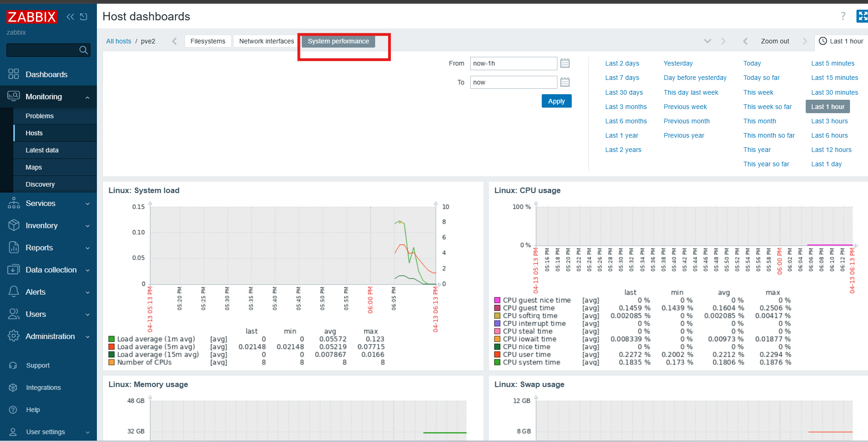
Task: Click the All hosts breadcrumb link
Action: tap(119, 41)
